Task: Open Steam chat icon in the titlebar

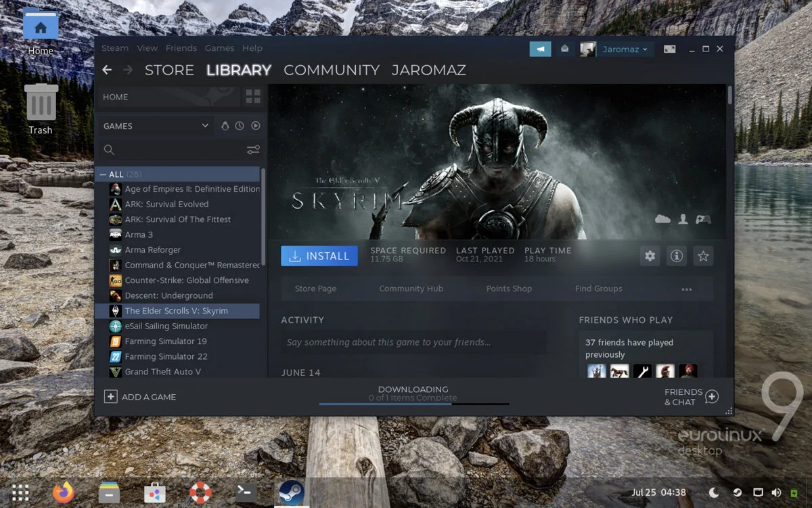Action: [539, 49]
